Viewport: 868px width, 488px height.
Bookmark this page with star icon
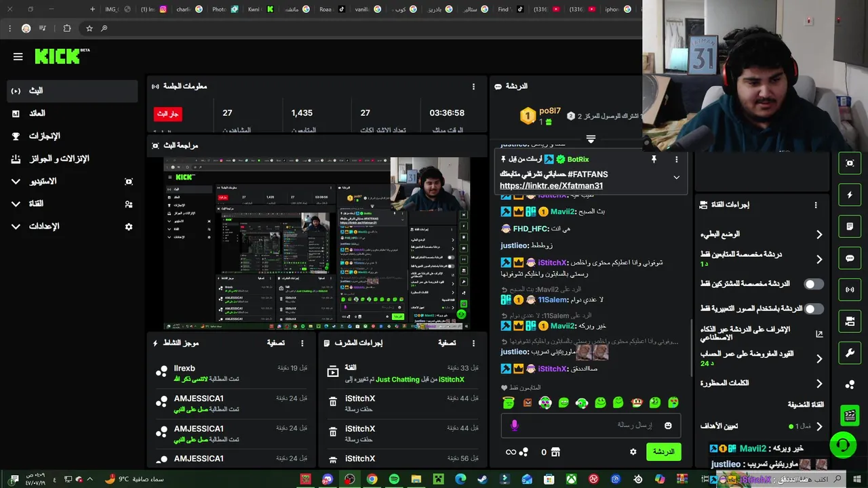click(x=89, y=28)
